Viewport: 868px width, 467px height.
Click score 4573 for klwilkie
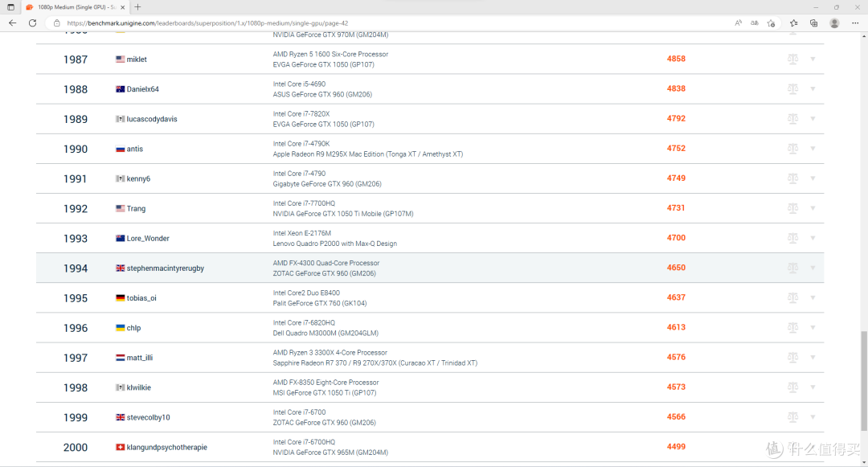tap(676, 387)
